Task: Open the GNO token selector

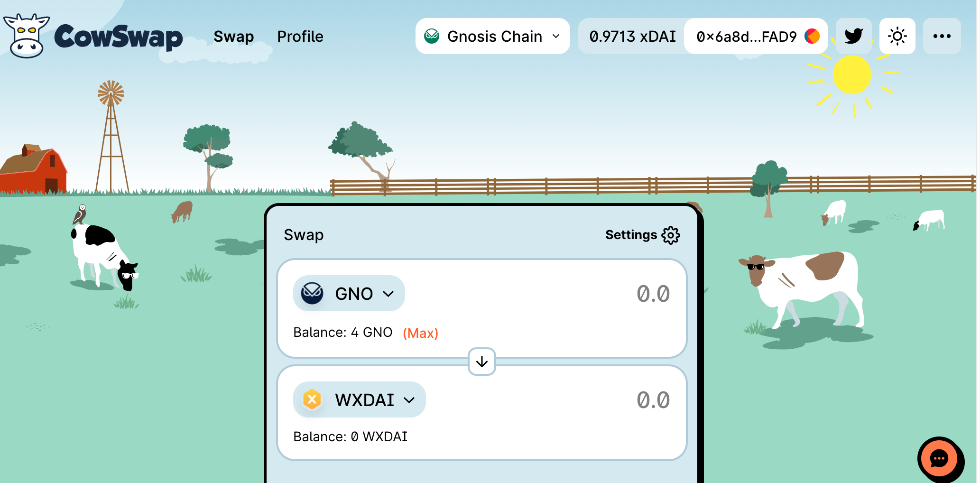Action: (349, 293)
